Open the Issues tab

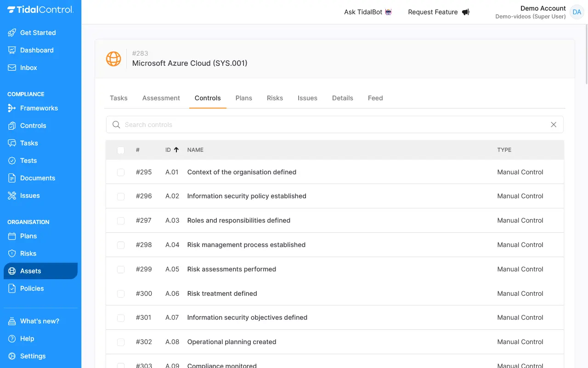307,98
